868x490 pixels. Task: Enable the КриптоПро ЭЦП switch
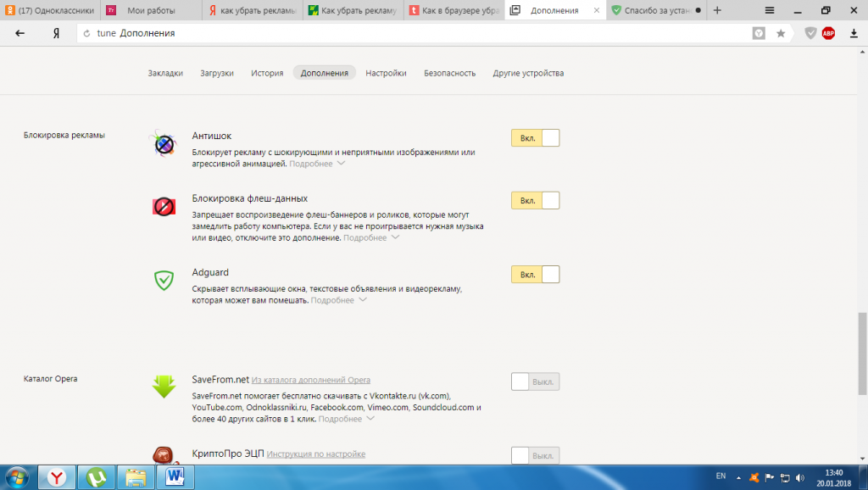[x=536, y=456]
